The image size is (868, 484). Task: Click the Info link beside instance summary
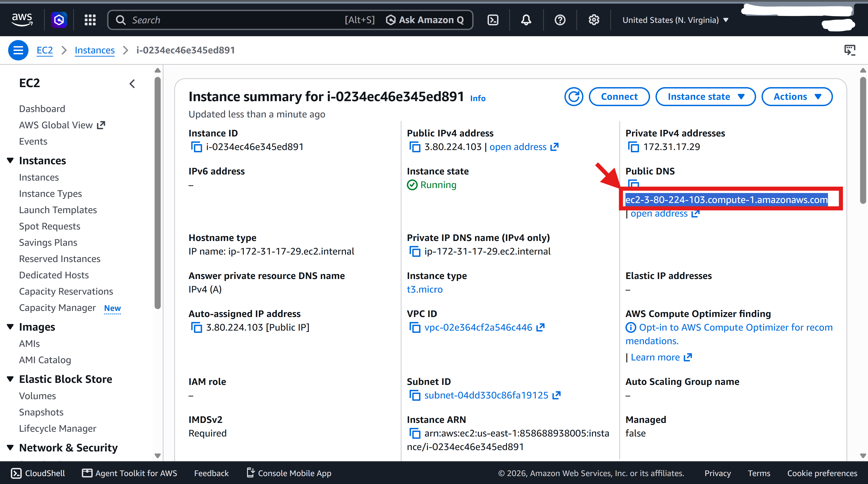[478, 98]
